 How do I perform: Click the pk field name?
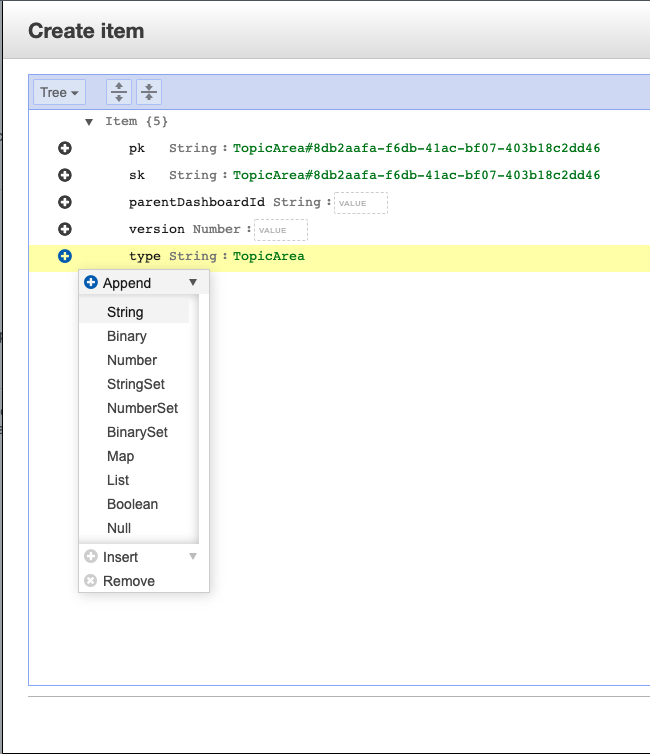(137, 149)
